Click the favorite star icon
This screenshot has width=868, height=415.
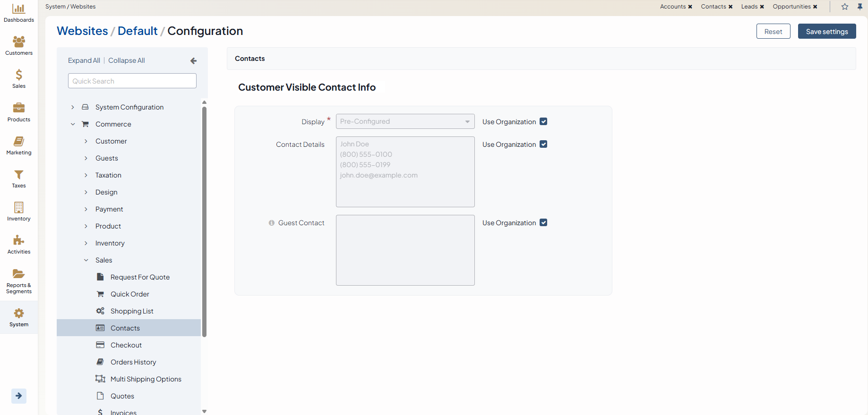[845, 7]
